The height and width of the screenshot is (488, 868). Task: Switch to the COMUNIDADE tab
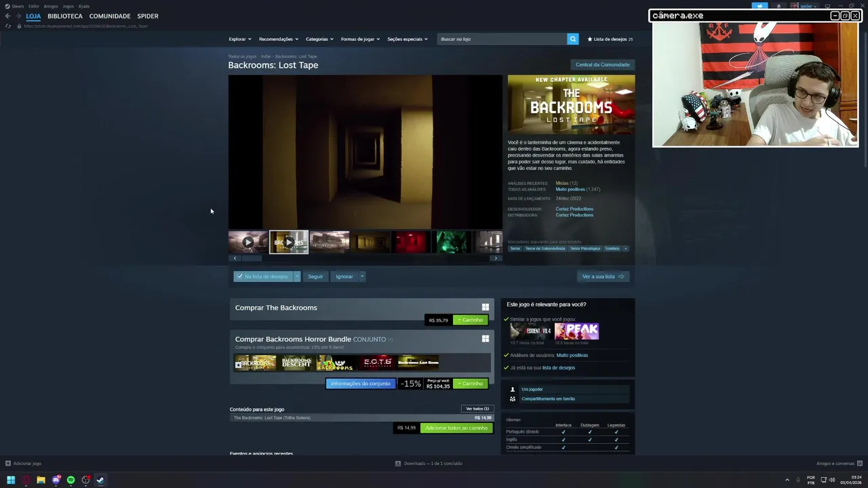coord(110,16)
